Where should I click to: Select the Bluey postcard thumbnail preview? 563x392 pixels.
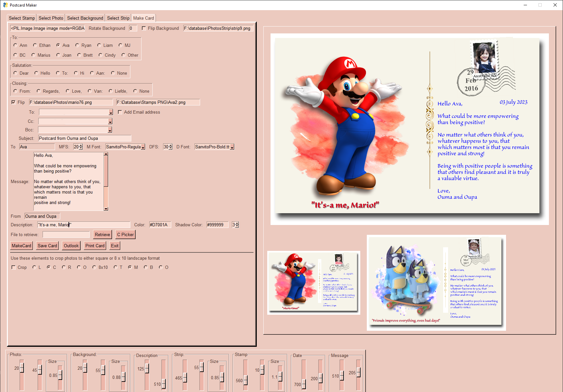(436, 283)
